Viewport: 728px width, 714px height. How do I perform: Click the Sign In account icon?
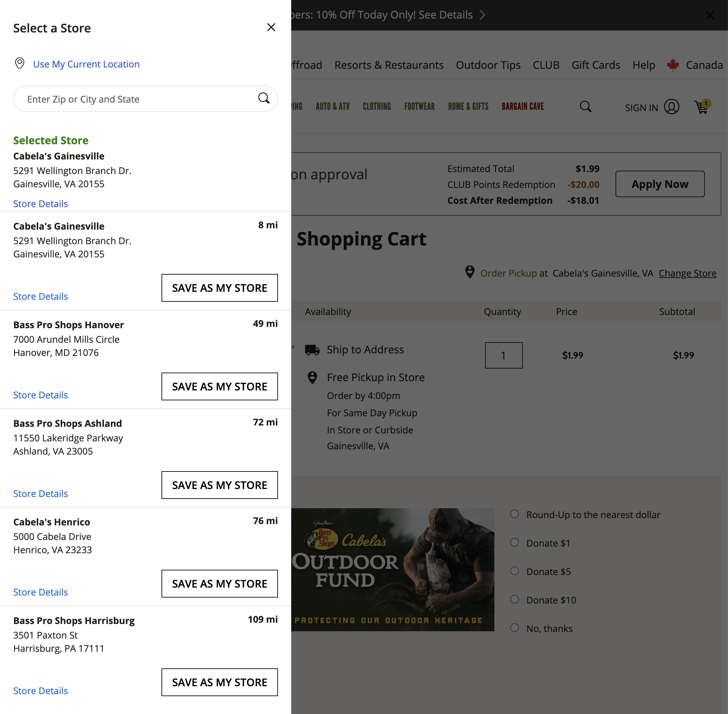pos(671,107)
